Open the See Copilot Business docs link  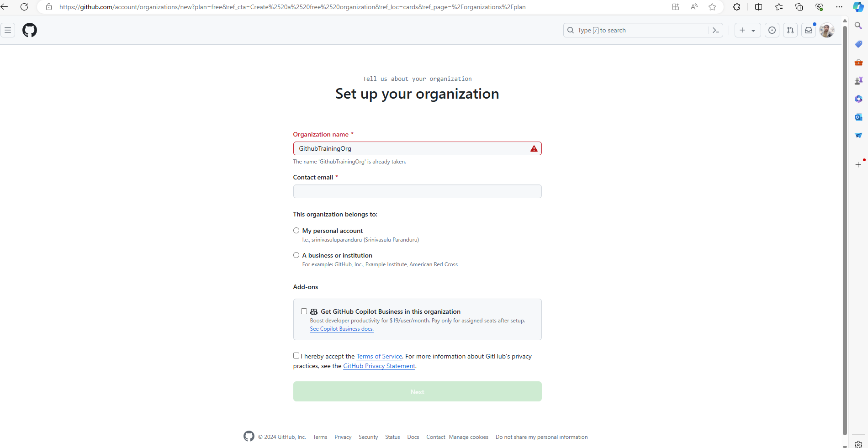342,329
